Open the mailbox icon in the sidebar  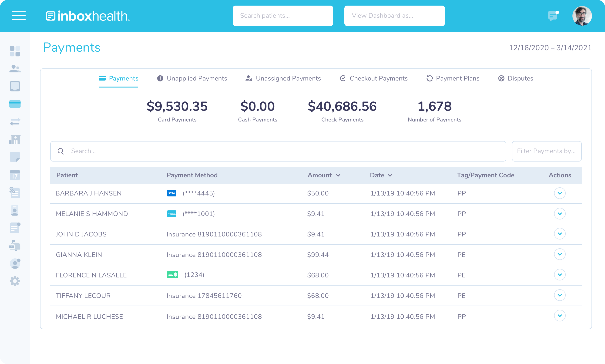pyautogui.click(x=15, y=246)
